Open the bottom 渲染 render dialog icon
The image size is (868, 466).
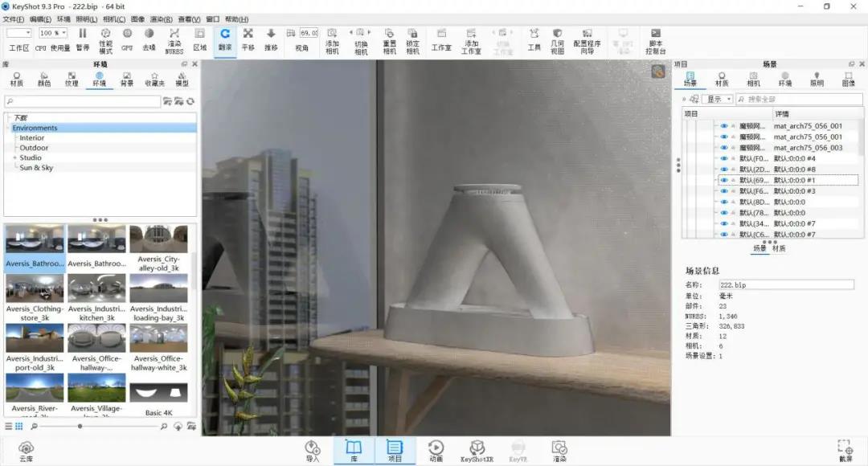click(x=559, y=451)
